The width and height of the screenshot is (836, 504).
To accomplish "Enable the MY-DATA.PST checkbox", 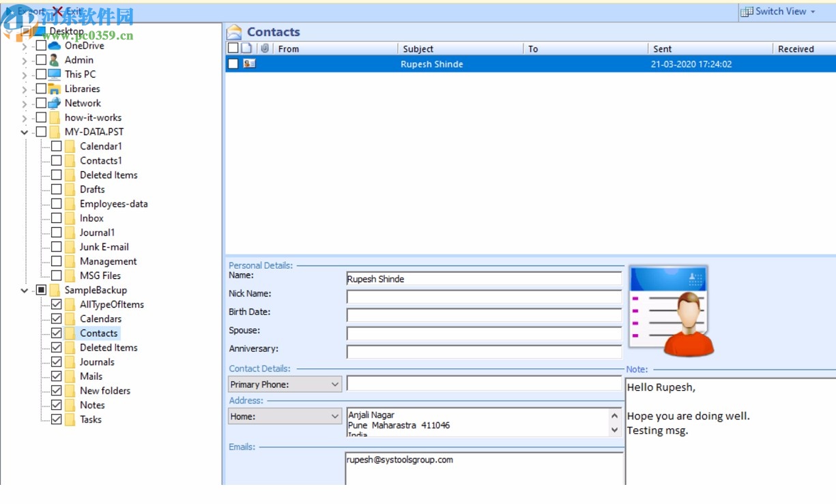I will point(40,132).
